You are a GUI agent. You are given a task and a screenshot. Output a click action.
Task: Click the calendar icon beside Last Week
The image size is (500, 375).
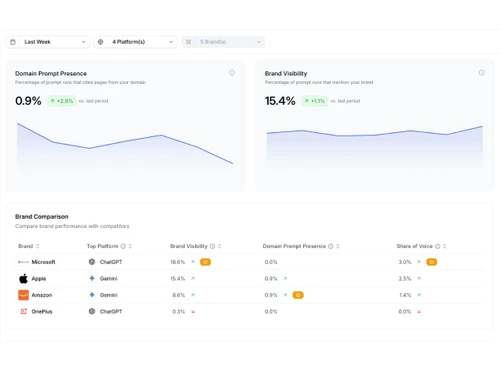[x=13, y=42]
